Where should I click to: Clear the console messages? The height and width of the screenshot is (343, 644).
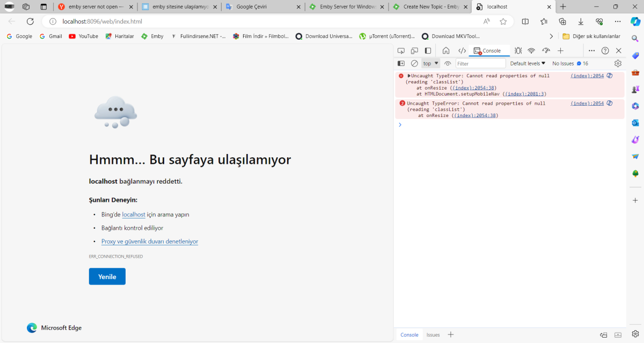point(414,63)
